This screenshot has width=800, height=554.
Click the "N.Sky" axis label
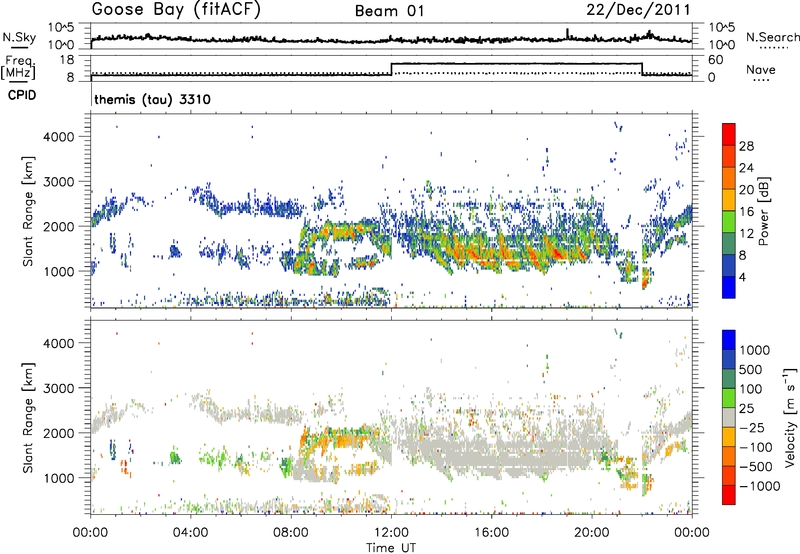pos(19,37)
